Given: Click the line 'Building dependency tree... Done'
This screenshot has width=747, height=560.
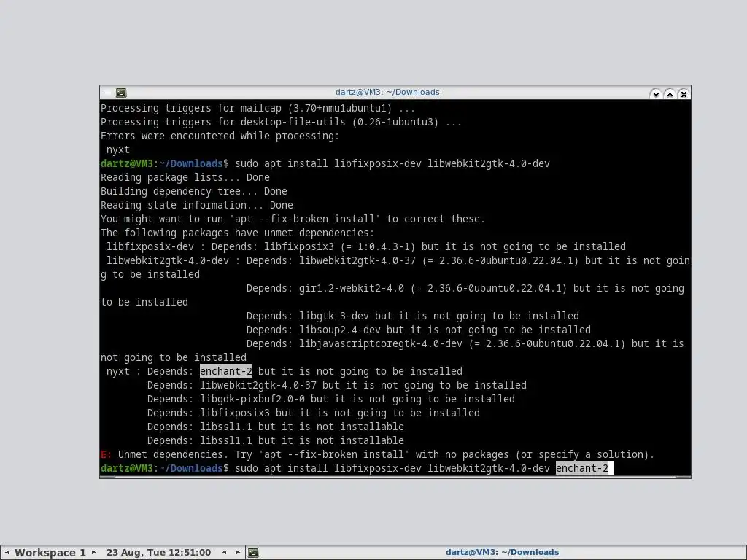Looking at the screenshot, I should tap(194, 192).
